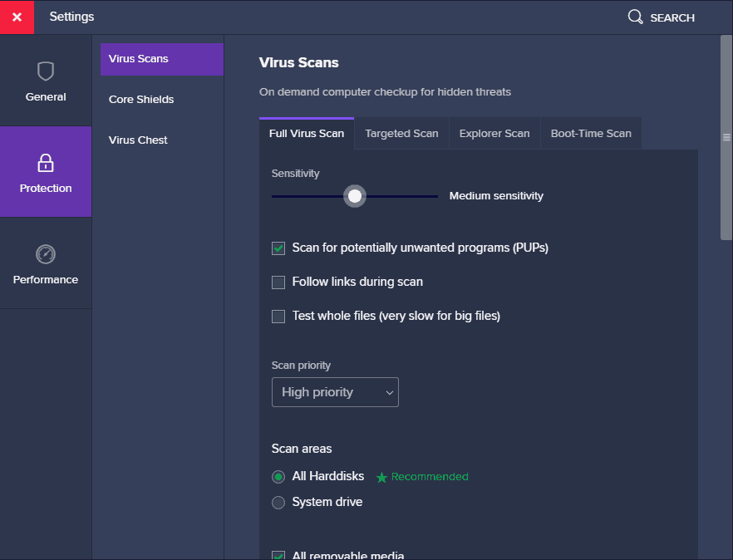Select the Protection shield lock icon

[46, 163]
